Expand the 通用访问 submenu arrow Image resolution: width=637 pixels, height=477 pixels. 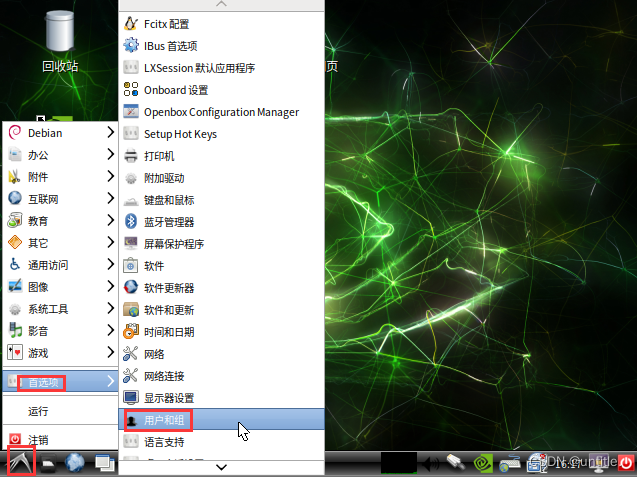pos(110,265)
